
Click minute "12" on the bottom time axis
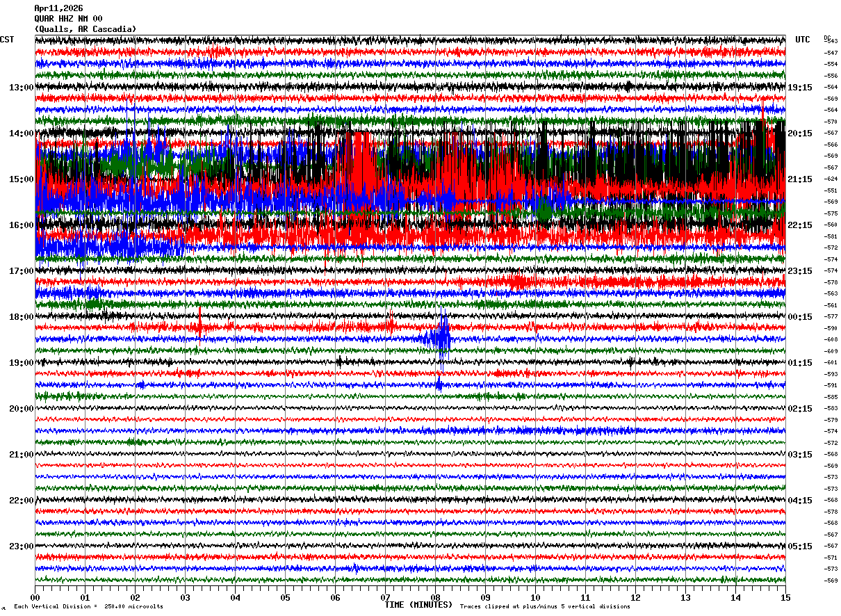coord(635,597)
